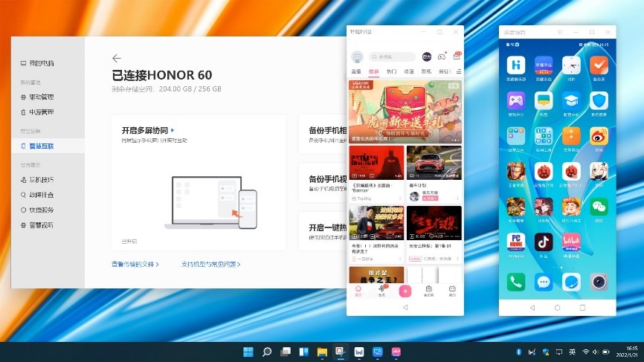Open the Clock app on phone screen
The image size is (644, 362).
coord(571,65)
